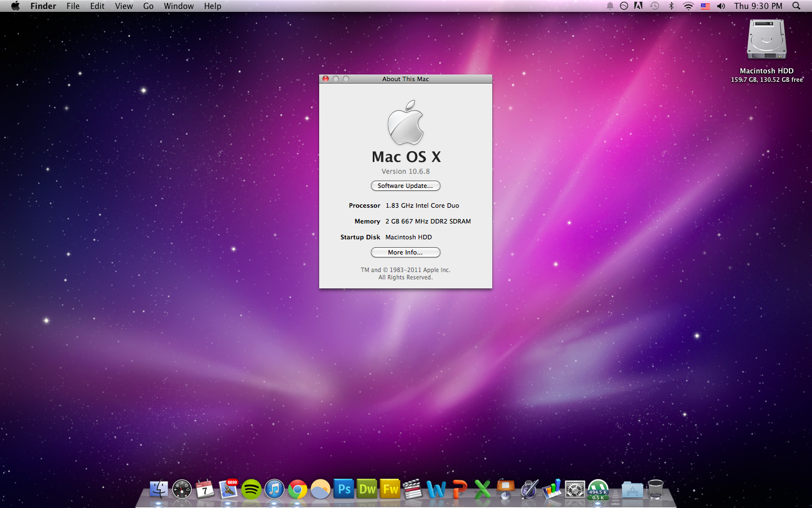Open the clapperboard app in the Dock
The height and width of the screenshot is (508, 812).
tap(413, 489)
